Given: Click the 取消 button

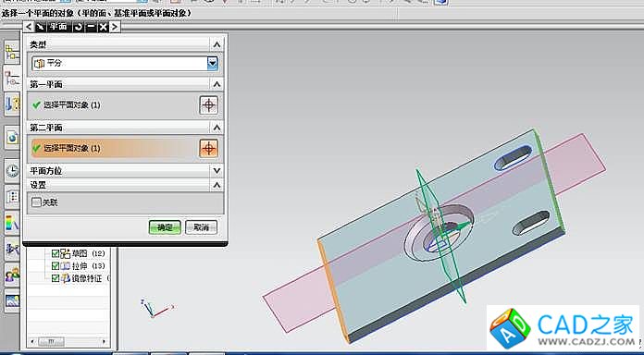Looking at the screenshot, I should pyautogui.click(x=202, y=227).
